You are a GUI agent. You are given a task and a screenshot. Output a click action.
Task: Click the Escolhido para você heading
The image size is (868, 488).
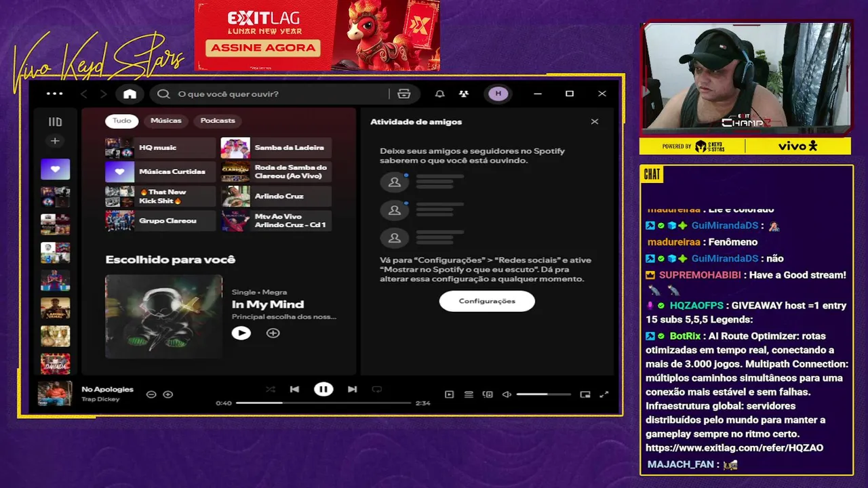click(170, 260)
